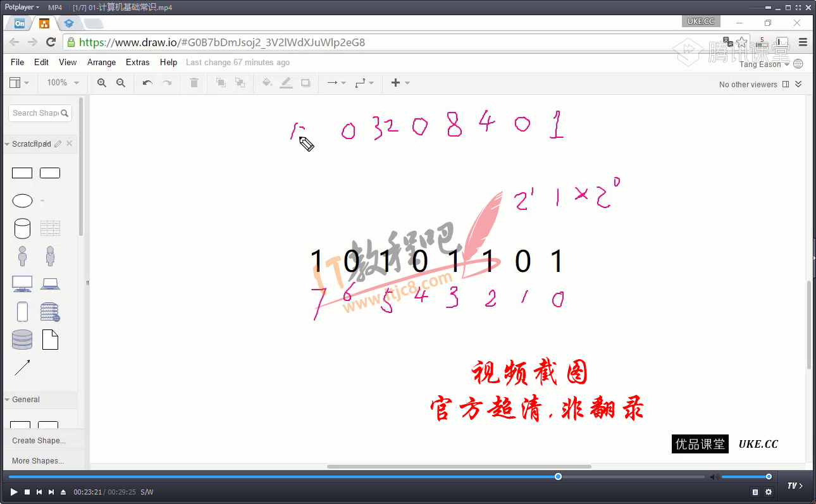
Task: Click the browser forward arrow
Action: pyautogui.click(x=32, y=42)
